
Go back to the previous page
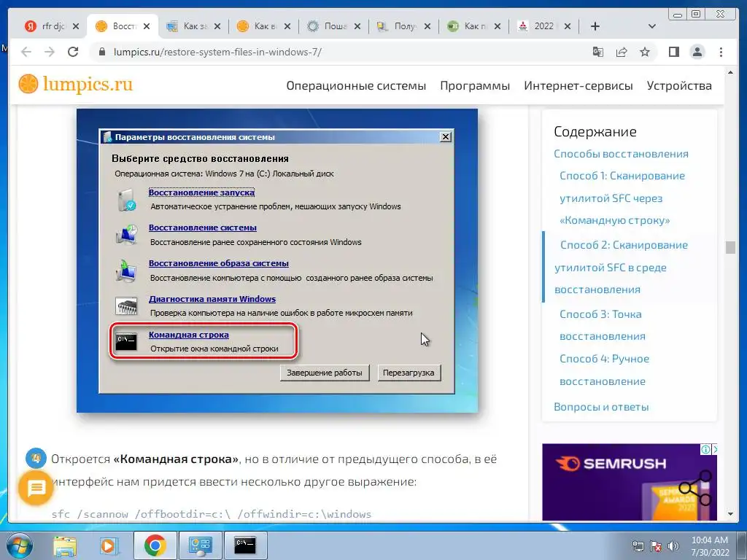[26, 52]
